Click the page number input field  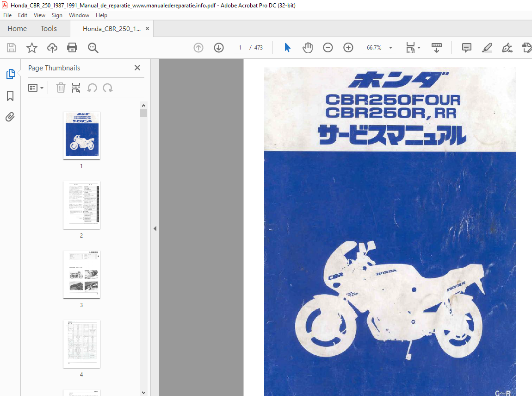(240, 48)
